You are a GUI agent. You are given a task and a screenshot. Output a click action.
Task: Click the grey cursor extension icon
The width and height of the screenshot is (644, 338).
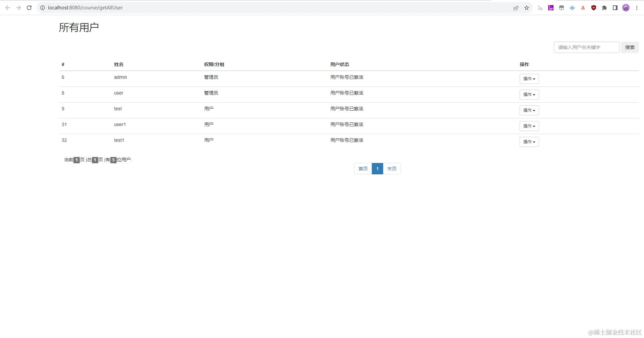point(540,8)
